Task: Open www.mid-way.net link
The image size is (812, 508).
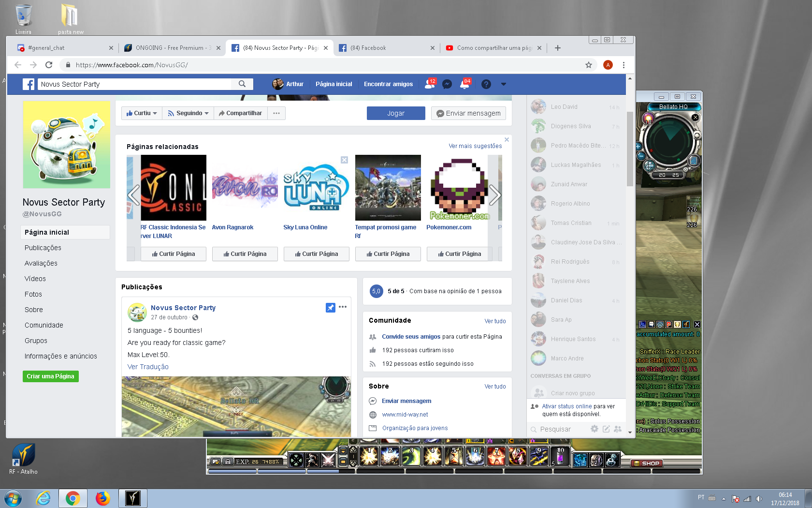Action: point(405,415)
